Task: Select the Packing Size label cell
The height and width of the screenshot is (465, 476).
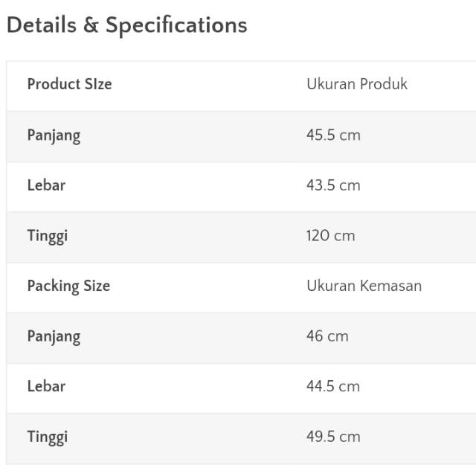Action: (68, 286)
